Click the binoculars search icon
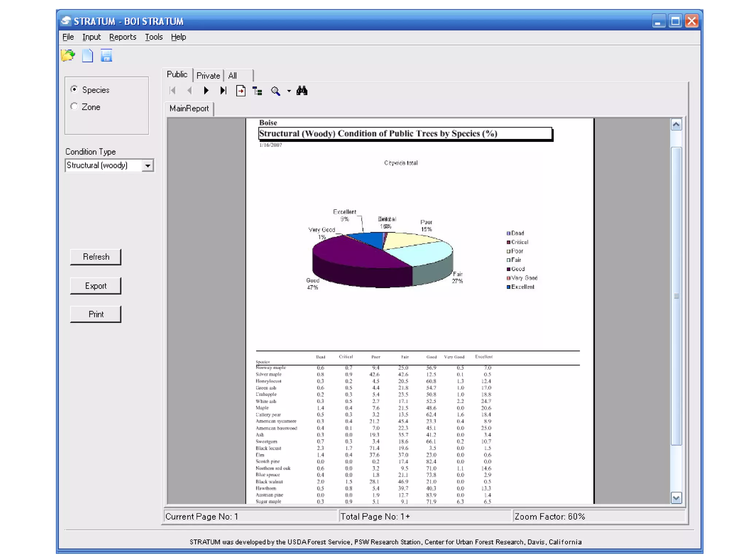747x560 pixels. click(x=302, y=91)
